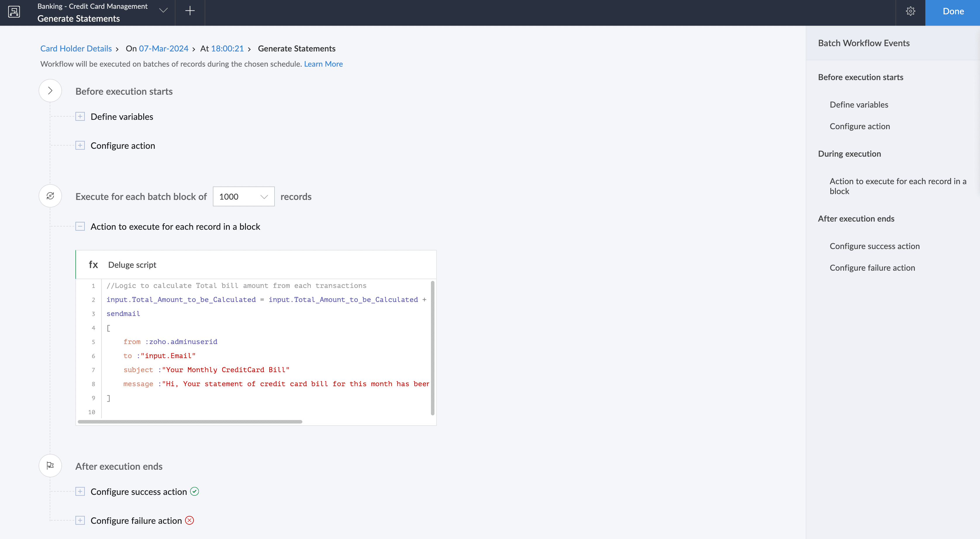Viewport: 980px width, 539px height.
Task: Click the horizontal scrollbar in Deluge script editor
Action: click(190, 421)
